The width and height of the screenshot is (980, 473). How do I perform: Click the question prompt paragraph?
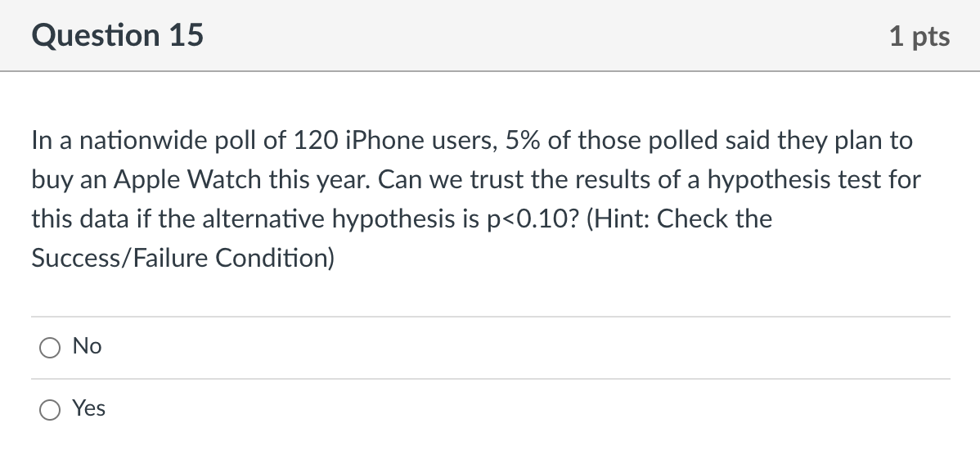474,196
